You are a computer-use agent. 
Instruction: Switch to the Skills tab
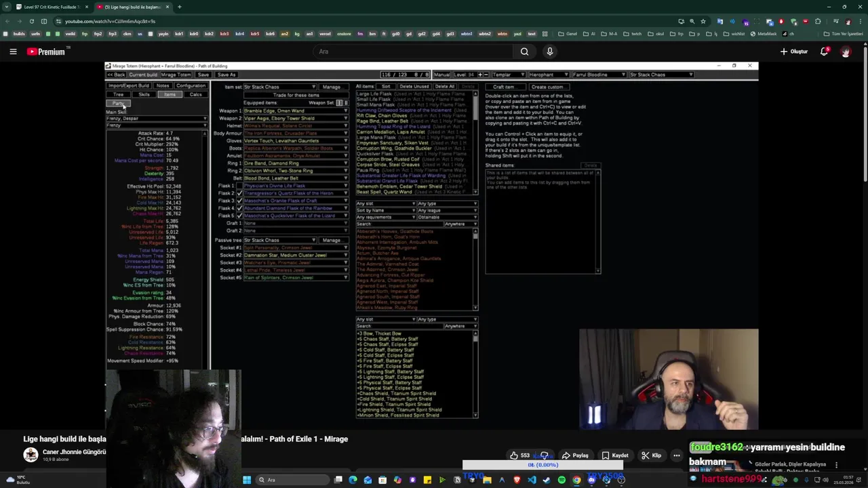[x=144, y=94]
